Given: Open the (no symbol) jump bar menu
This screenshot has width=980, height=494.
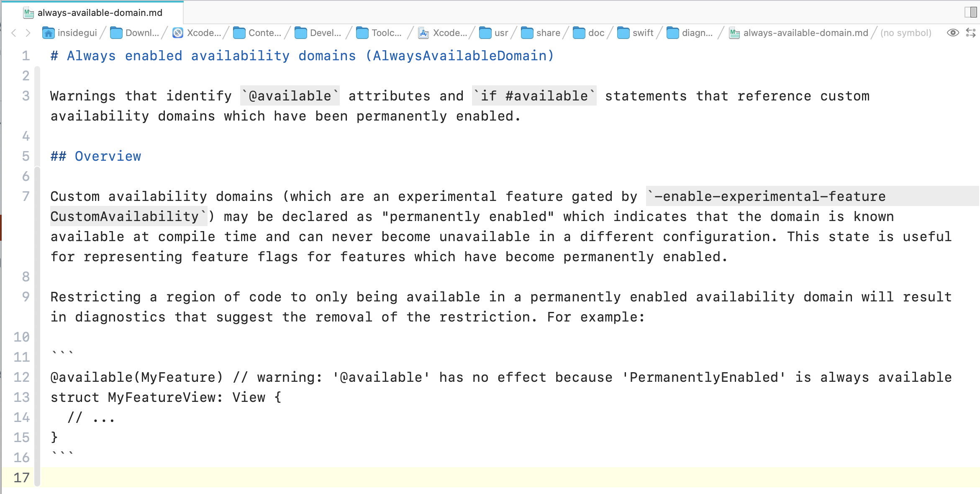Looking at the screenshot, I should point(906,33).
